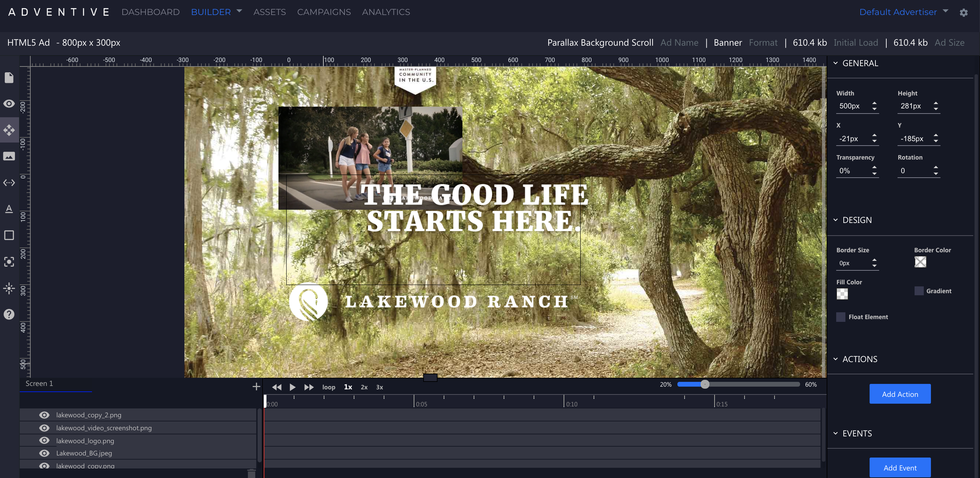Select the Lakewood Ranch logo on canvas
Image resolution: width=980 pixels, height=478 pixels.
[x=433, y=302]
